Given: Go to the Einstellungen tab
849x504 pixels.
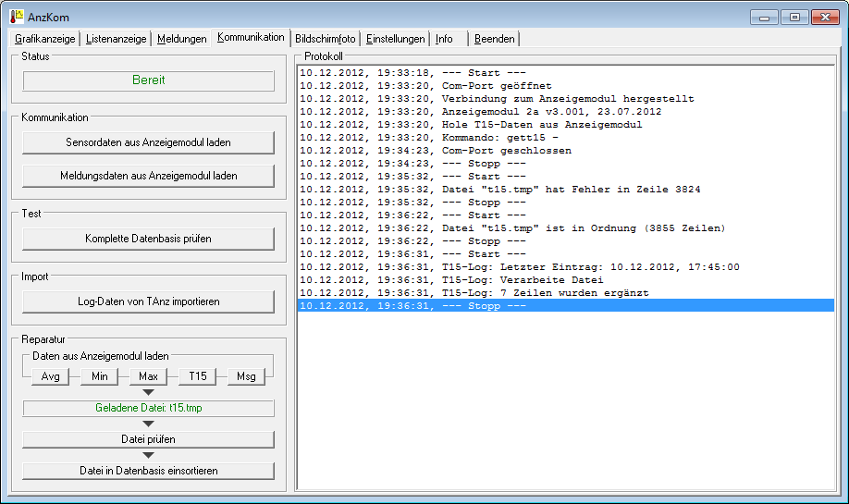Looking at the screenshot, I should (395, 39).
